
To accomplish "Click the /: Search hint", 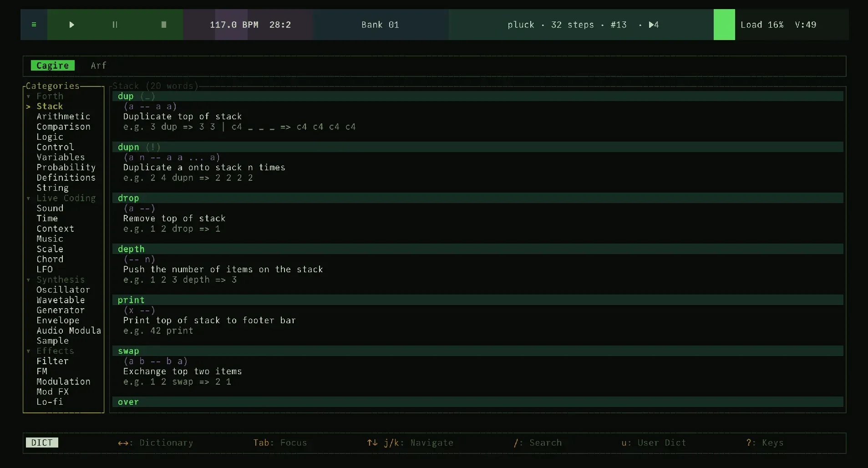I will [x=538, y=443].
